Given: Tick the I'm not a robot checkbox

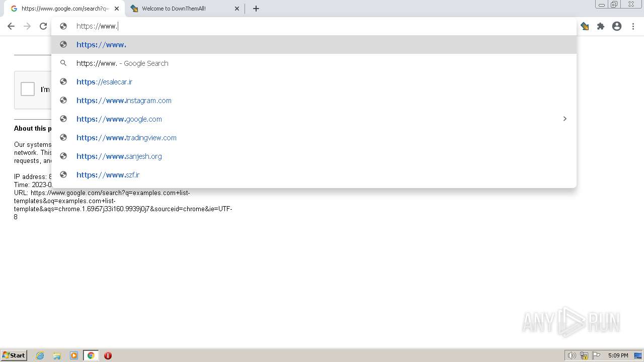Looking at the screenshot, I should (28, 89).
